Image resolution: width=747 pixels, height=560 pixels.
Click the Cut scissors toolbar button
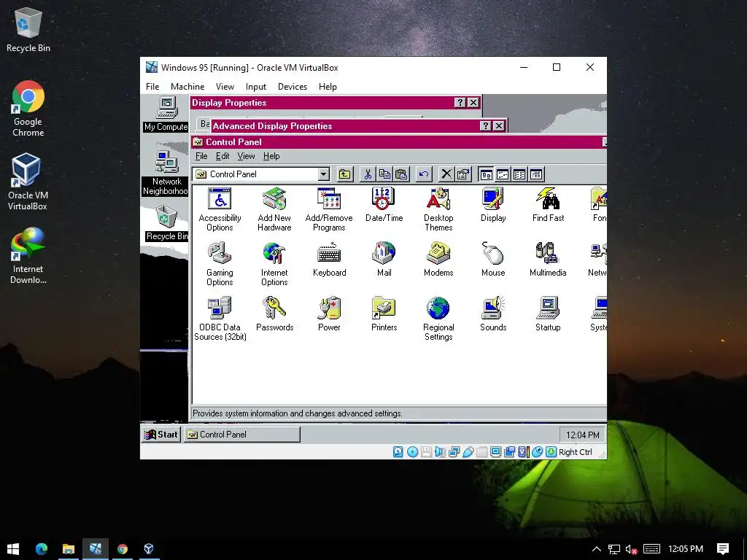(368, 174)
